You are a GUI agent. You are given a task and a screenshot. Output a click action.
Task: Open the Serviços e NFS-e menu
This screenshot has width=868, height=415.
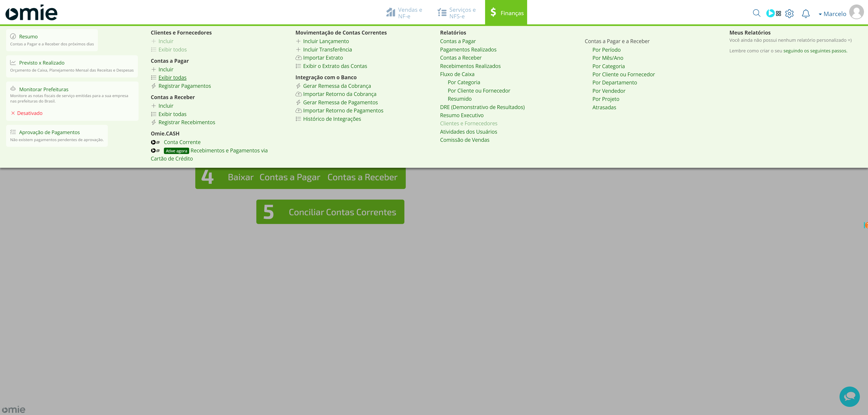click(x=457, y=13)
